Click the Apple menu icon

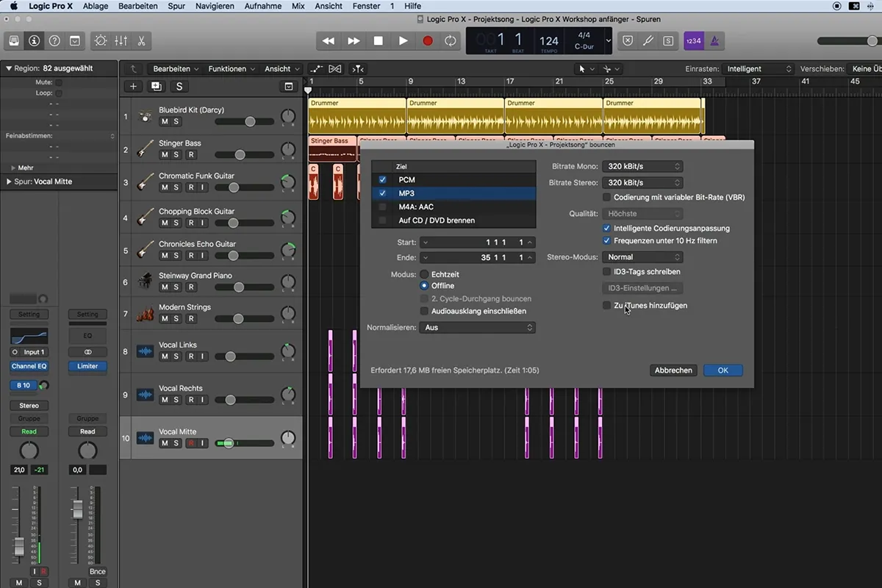coord(13,6)
